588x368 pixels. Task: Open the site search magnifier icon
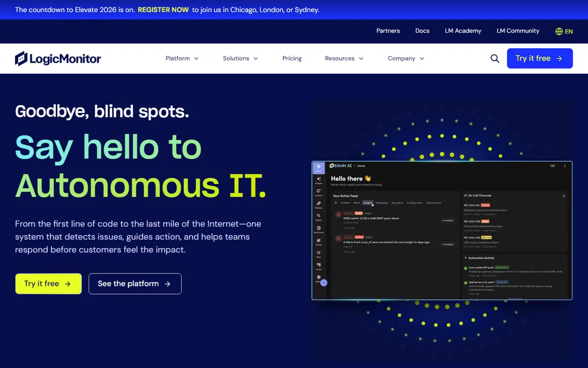[x=494, y=58]
